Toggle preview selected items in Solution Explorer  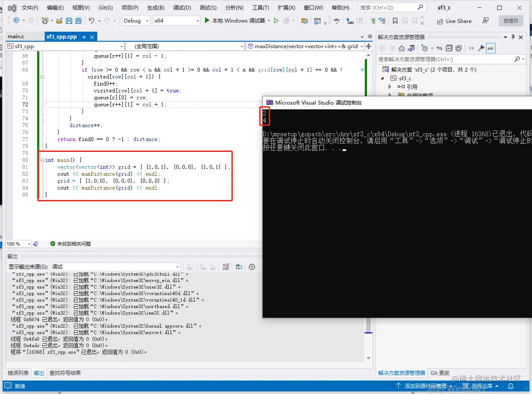pyautogui.click(x=491, y=48)
